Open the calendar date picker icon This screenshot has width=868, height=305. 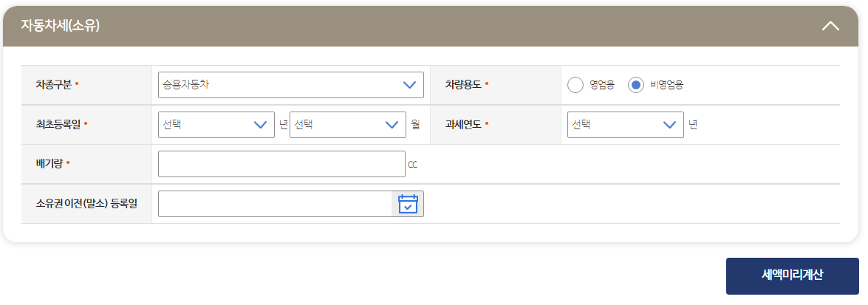coord(408,204)
